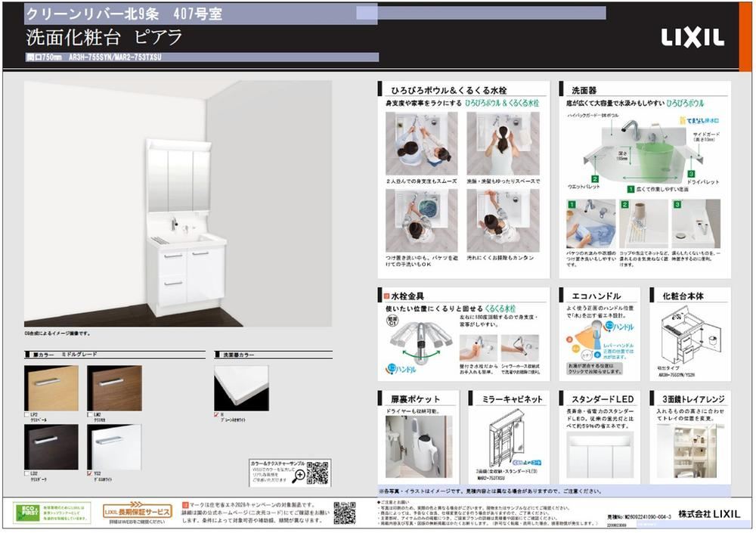Click the クリーンリバー北9条 407号室 text

(x=124, y=14)
